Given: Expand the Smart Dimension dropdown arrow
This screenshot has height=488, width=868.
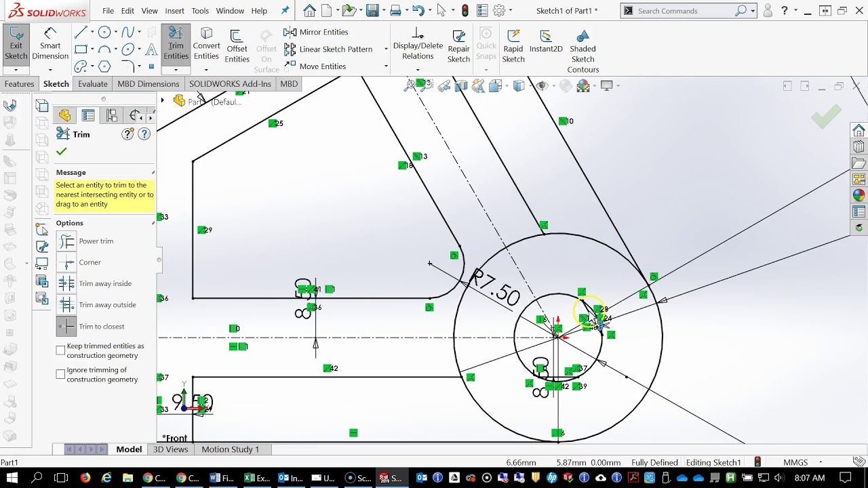Looking at the screenshot, I should pos(50,69).
